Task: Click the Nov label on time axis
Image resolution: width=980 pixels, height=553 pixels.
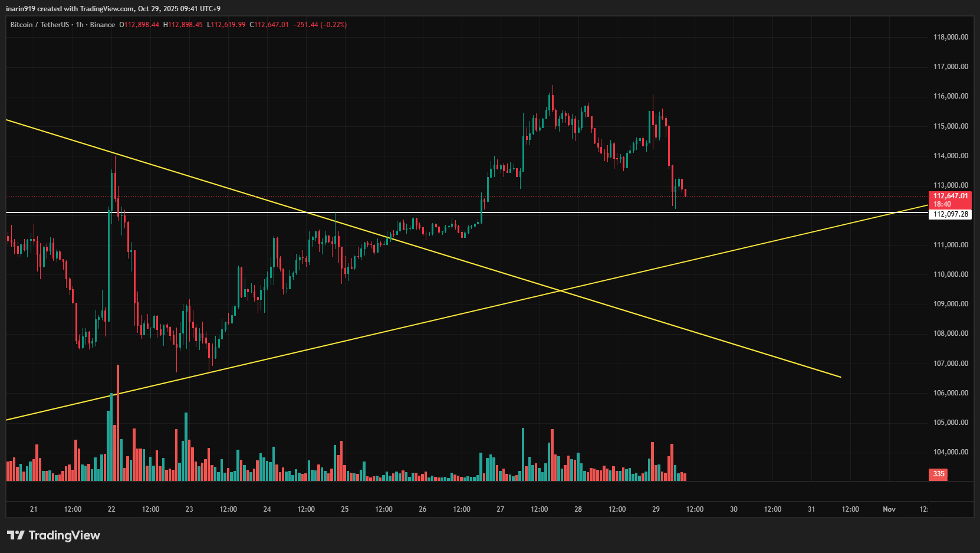Action: click(889, 509)
